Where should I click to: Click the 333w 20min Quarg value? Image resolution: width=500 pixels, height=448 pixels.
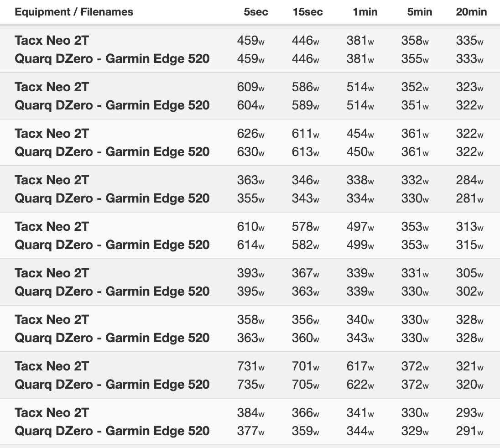(x=470, y=58)
